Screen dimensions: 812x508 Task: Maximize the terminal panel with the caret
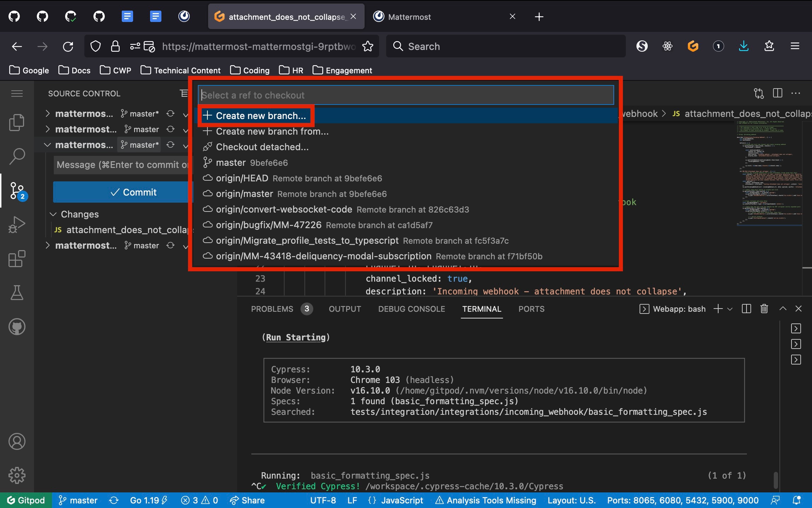click(783, 309)
